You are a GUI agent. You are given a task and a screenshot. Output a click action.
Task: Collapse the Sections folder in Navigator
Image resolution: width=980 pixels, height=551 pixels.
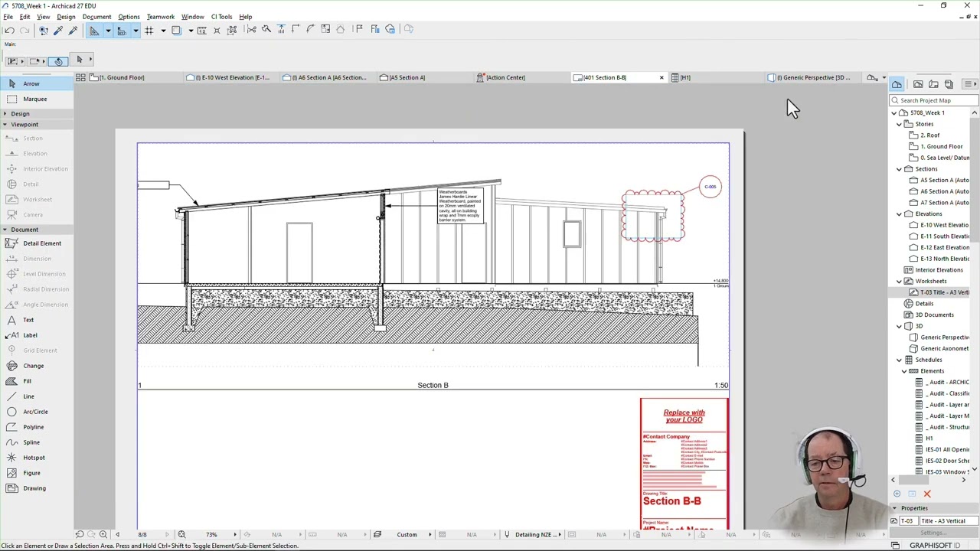click(x=900, y=169)
